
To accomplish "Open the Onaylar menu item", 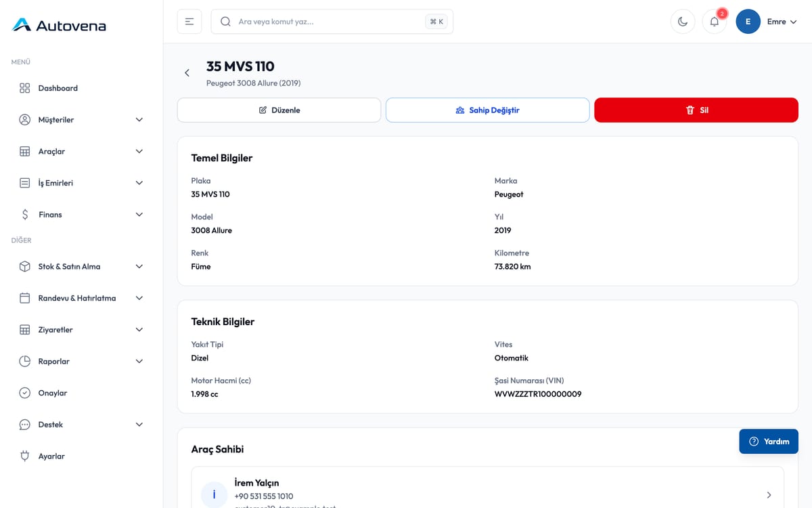I will (81, 393).
